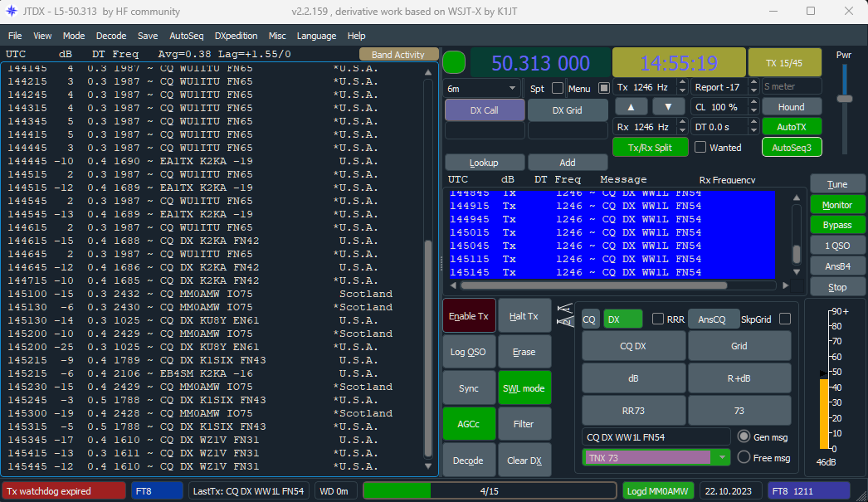Click the Clear DX button

[x=524, y=461]
